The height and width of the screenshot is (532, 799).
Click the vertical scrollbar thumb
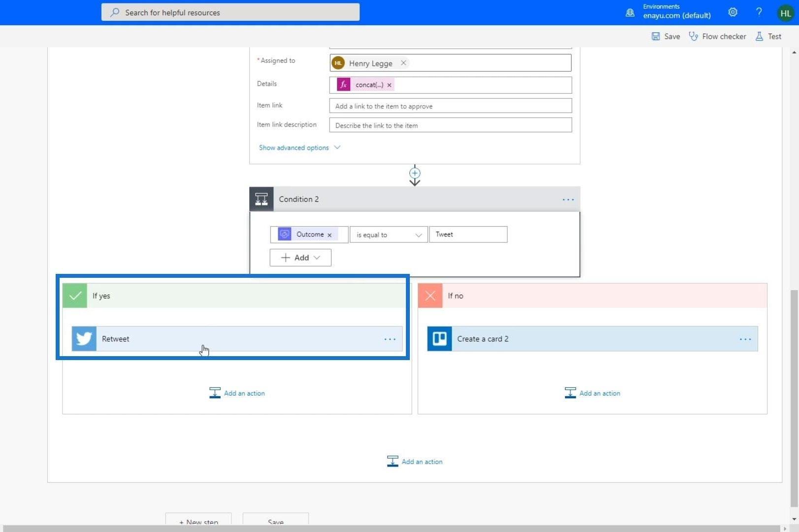pos(794,398)
